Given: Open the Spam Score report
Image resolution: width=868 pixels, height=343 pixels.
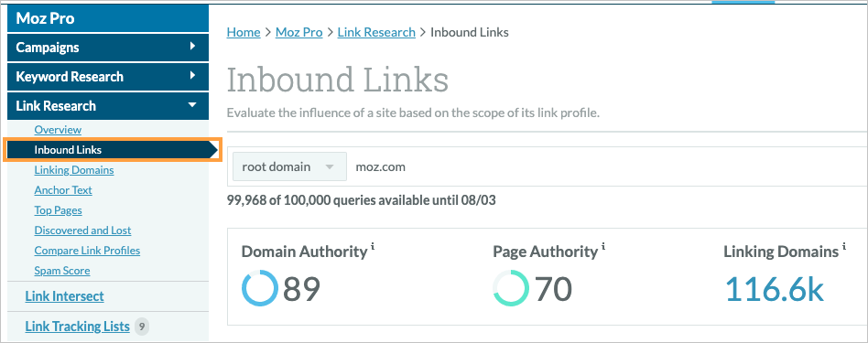Looking at the screenshot, I should pyautogui.click(x=62, y=271).
